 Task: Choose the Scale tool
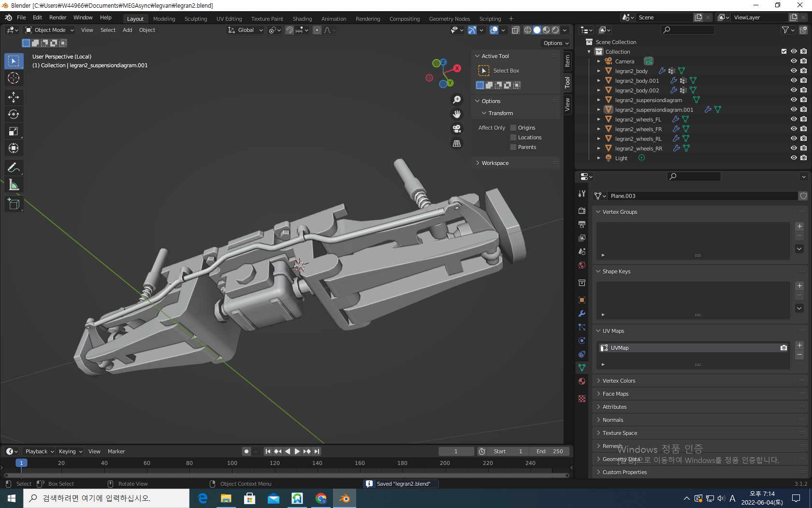[14, 131]
